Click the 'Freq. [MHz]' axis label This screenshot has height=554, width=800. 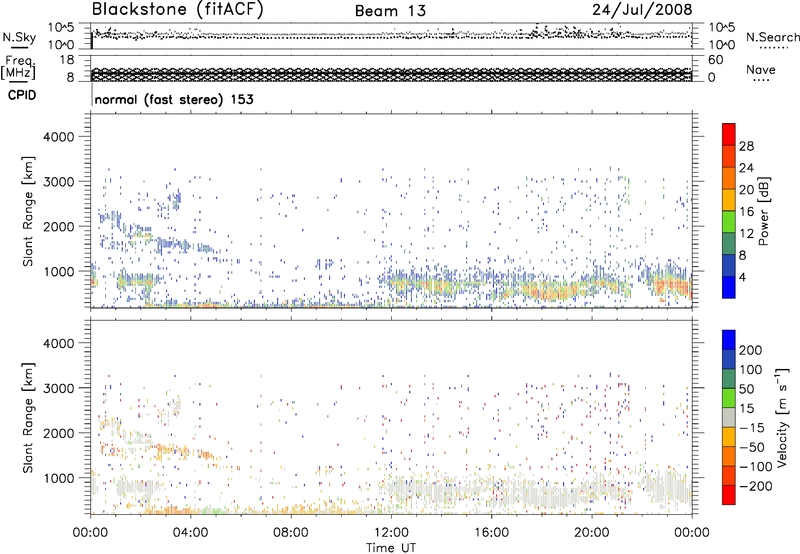coord(18,67)
